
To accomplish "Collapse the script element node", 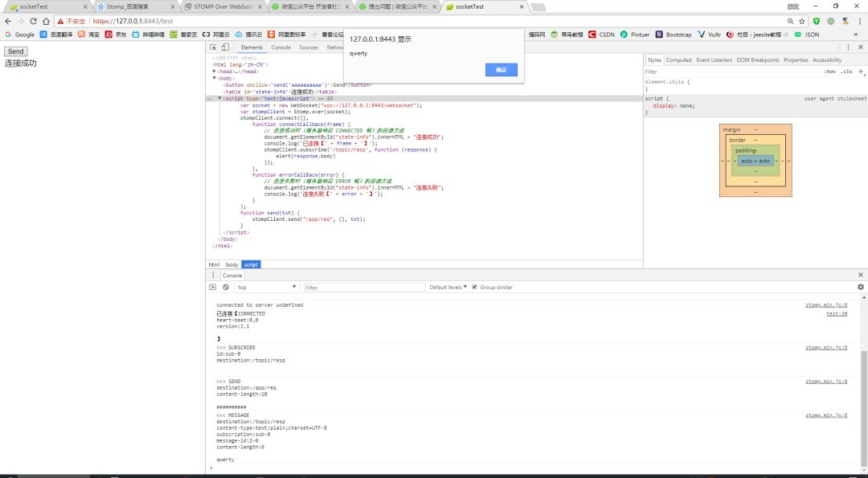I will point(219,98).
